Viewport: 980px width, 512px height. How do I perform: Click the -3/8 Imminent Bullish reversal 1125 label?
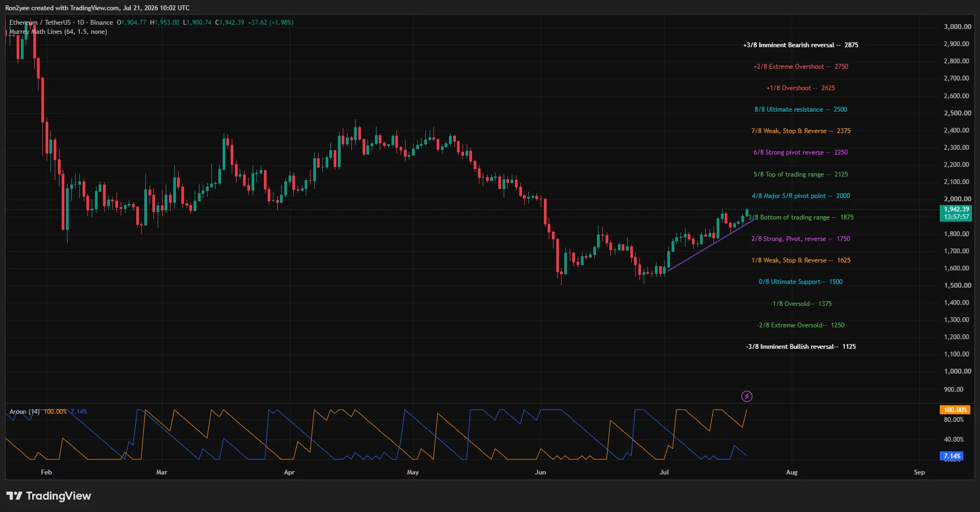click(x=801, y=347)
